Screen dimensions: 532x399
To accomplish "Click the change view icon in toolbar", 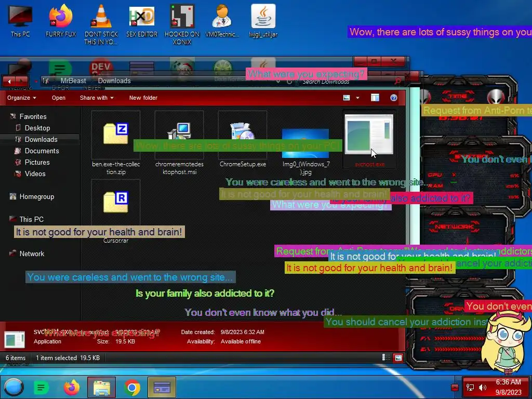I will 347,98.
